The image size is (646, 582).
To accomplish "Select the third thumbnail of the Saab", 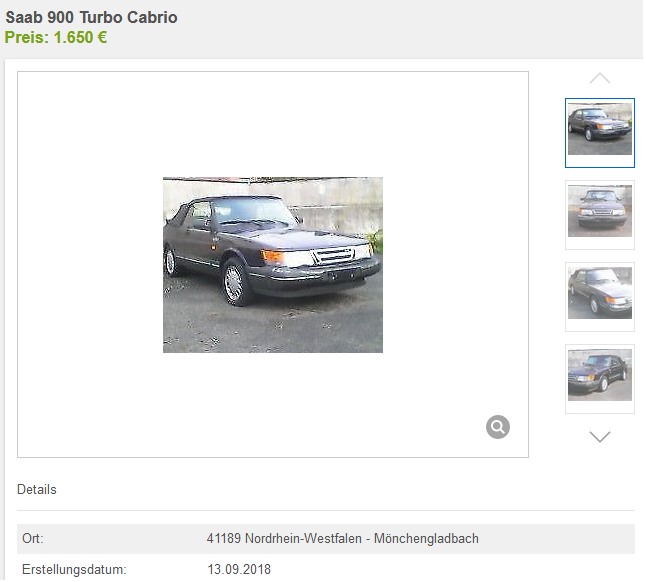I will 599,297.
